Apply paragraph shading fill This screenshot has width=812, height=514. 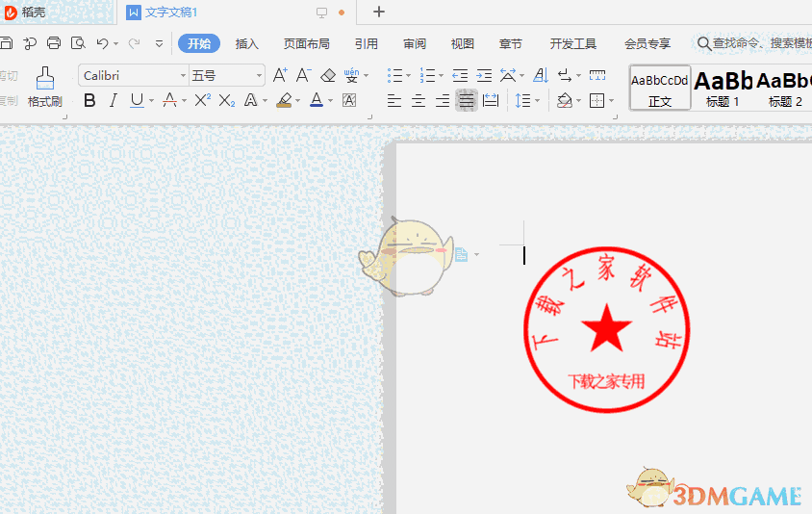565,100
